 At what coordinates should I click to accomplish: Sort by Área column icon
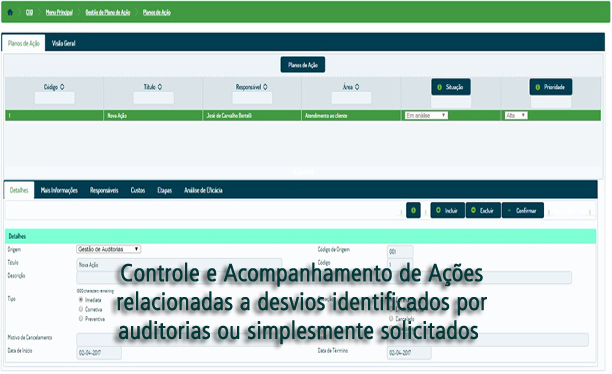(x=357, y=87)
